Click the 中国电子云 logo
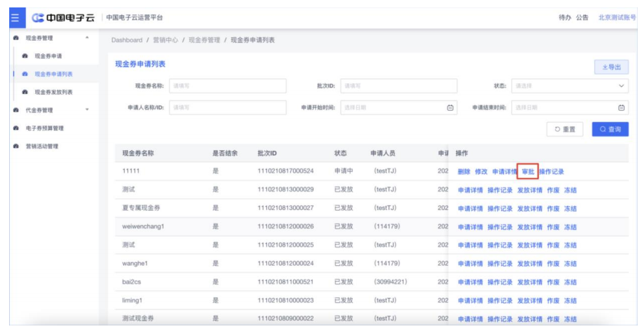Screen dimensions: 644x330 pos(63,18)
